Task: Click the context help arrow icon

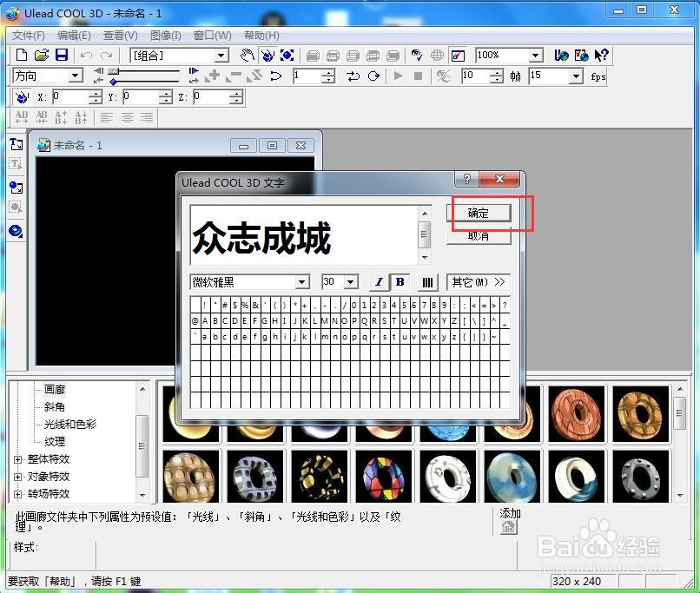Action: click(x=601, y=56)
